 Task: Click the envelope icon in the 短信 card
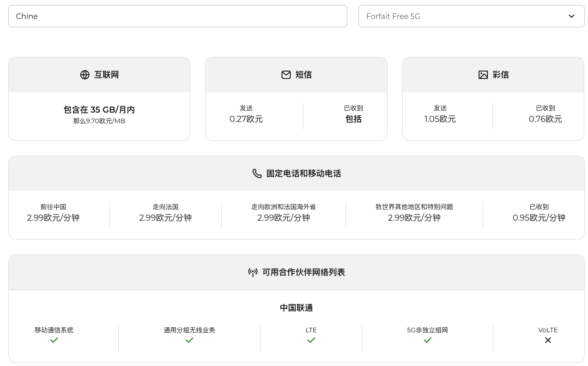(x=286, y=75)
